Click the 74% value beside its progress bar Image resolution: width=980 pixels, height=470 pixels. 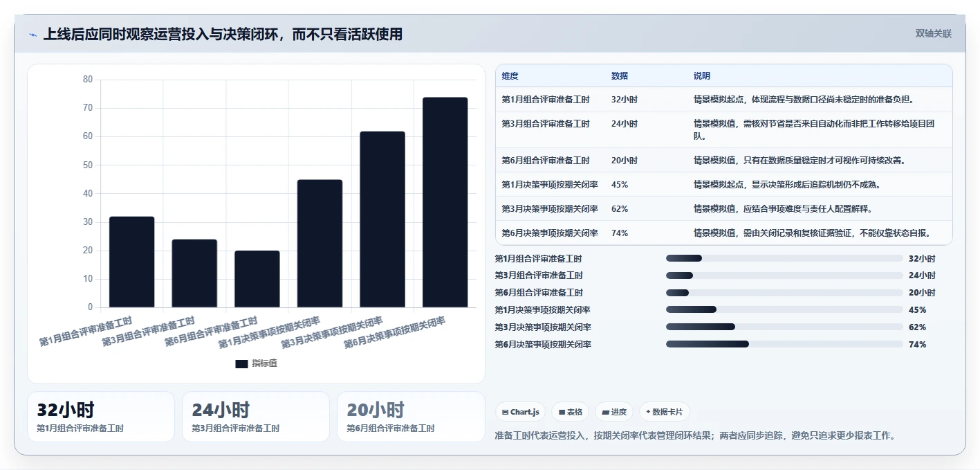click(917, 345)
